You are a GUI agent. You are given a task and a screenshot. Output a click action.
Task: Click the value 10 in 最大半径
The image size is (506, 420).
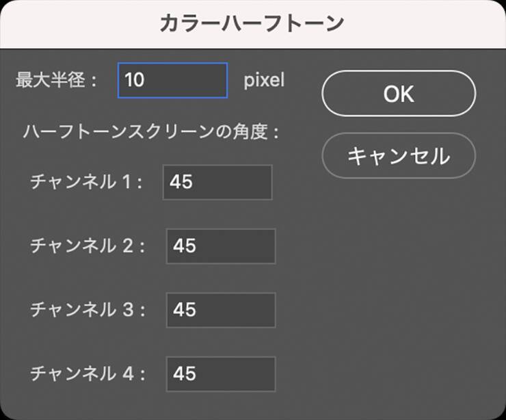coord(135,80)
